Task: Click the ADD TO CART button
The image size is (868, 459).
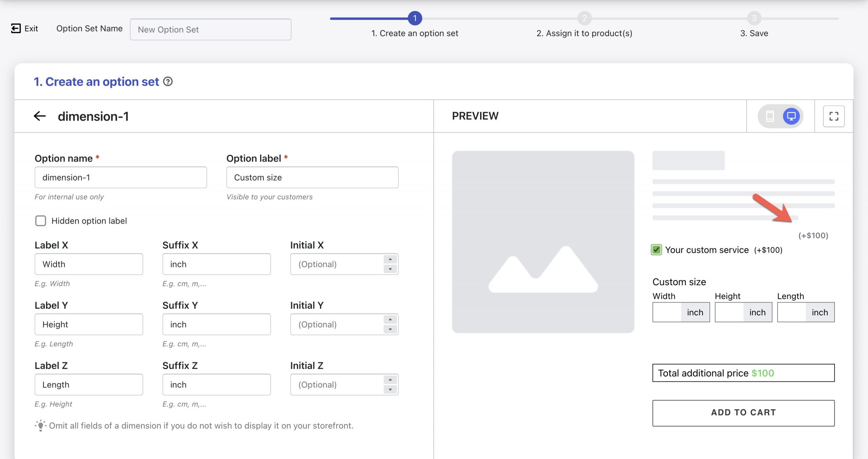Action: coord(744,413)
